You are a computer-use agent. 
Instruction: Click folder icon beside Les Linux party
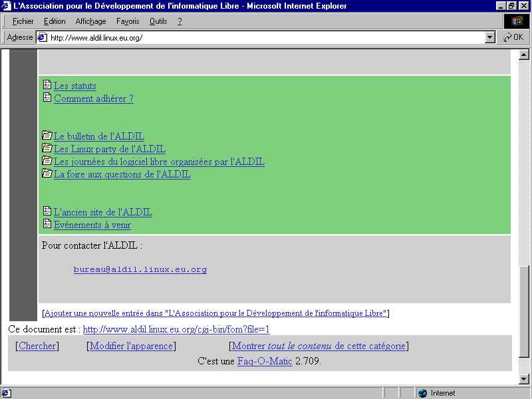(47, 148)
